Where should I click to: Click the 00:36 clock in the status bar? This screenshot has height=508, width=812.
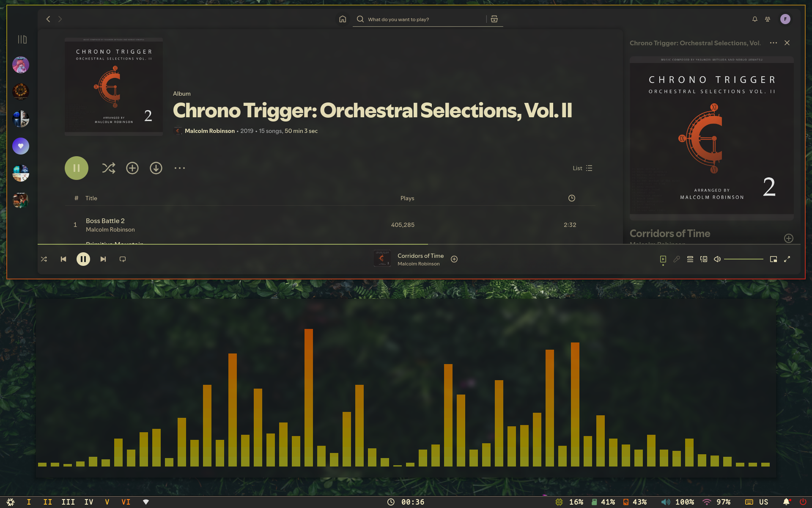pos(406,502)
